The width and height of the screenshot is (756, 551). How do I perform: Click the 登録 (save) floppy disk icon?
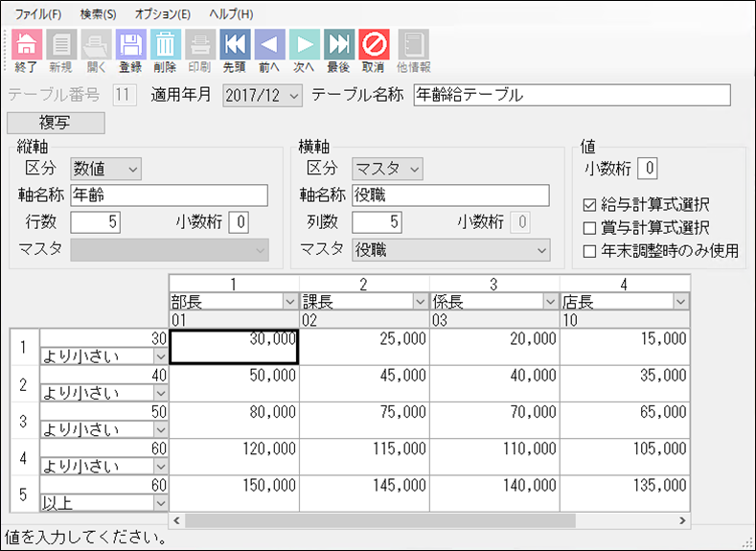tap(130, 44)
